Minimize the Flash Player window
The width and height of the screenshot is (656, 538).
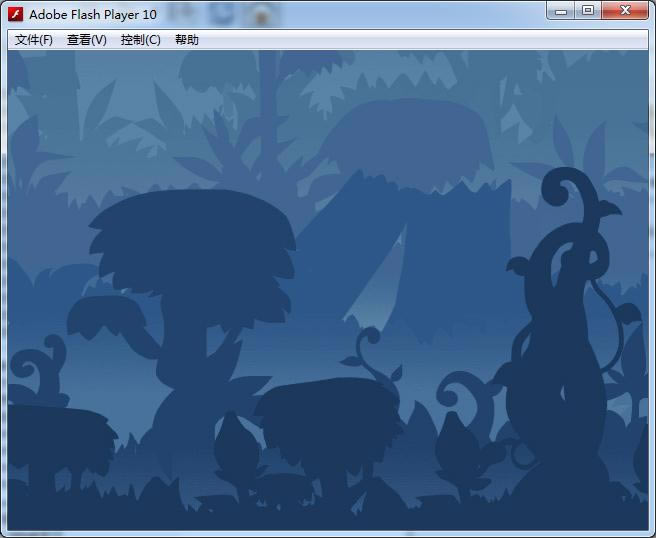point(560,11)
